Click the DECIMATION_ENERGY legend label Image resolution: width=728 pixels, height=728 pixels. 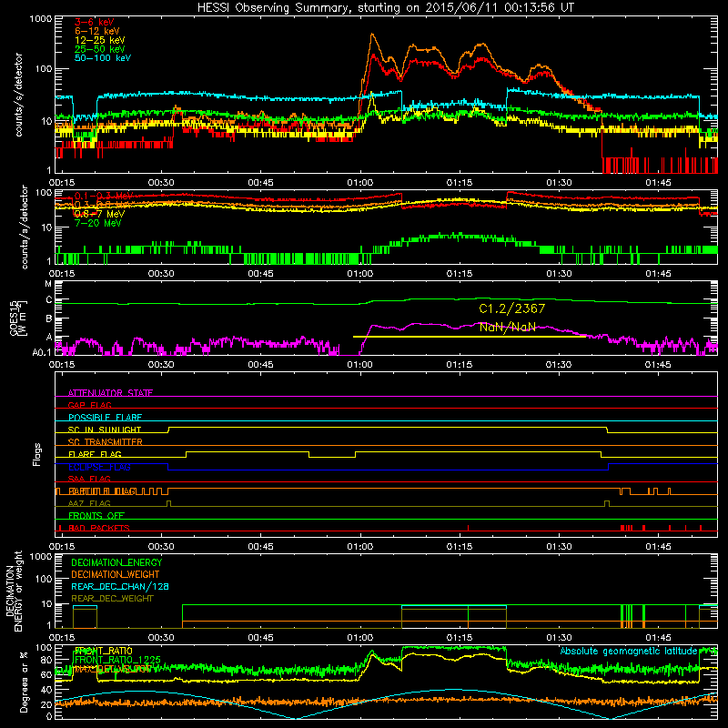116,562
